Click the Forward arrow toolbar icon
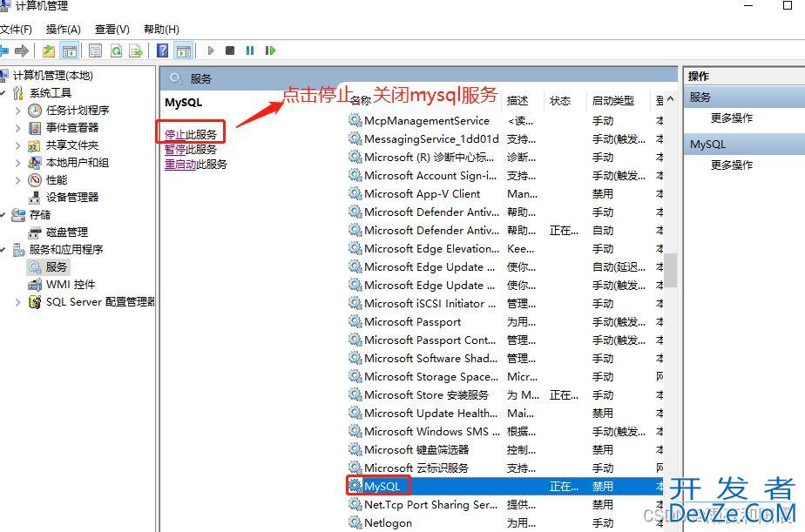805x532 pixels. pyautogui.click(x=22, y=51)
